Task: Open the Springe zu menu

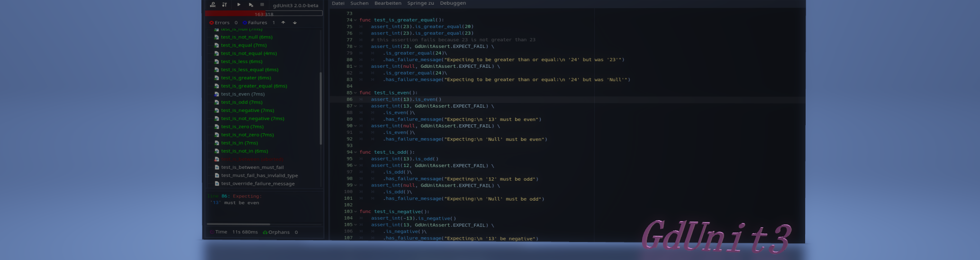Action: point(420,3)
